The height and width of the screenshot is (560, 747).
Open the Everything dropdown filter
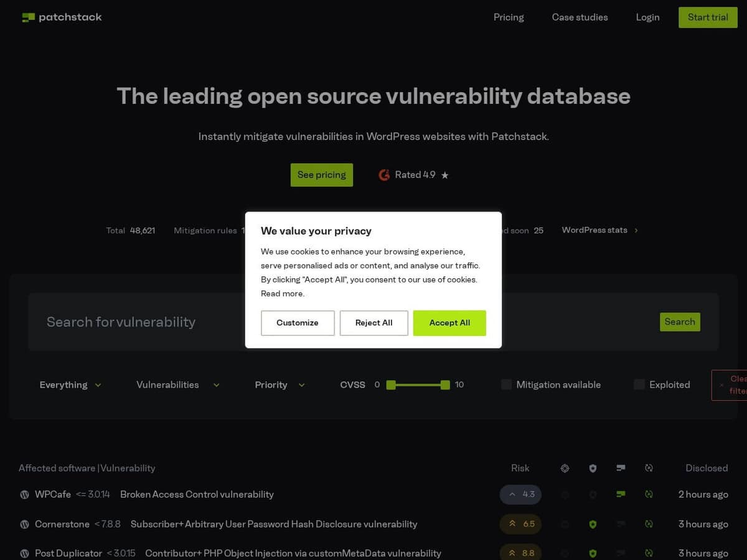click(70, 385)
